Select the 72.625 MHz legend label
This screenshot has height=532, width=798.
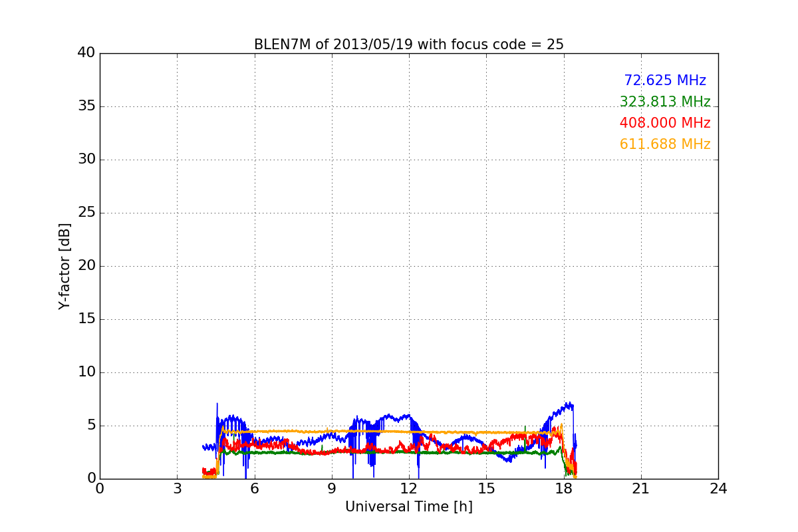(665, 80)
